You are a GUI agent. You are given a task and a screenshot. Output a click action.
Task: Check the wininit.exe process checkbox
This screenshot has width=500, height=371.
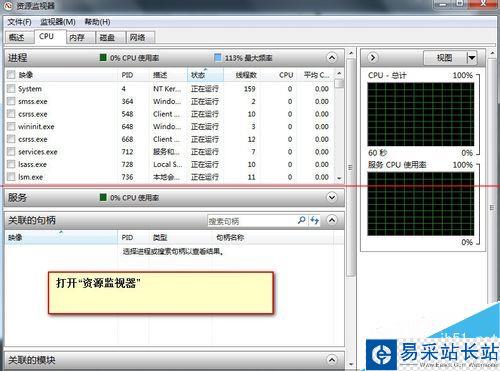(x=11, y=127)
